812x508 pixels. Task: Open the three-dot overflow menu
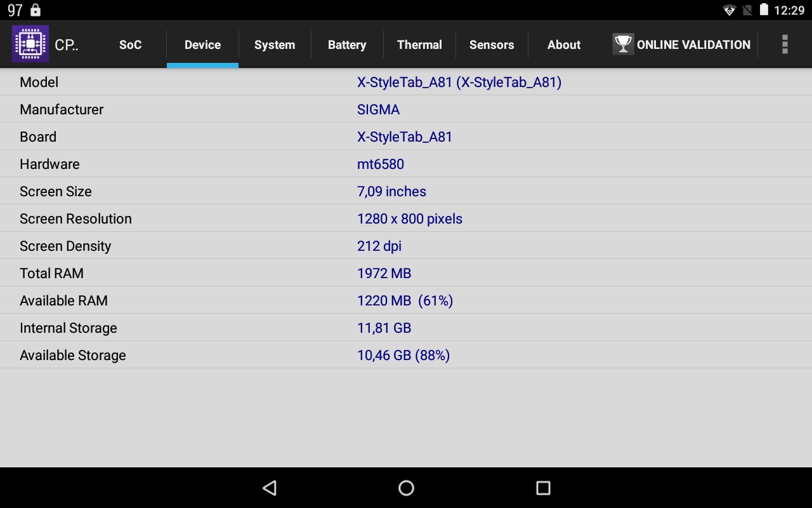pos(785,44)
